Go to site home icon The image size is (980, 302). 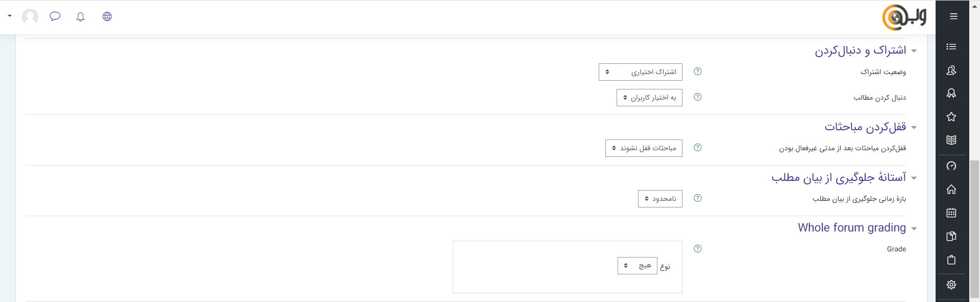(x=951, y=190)
